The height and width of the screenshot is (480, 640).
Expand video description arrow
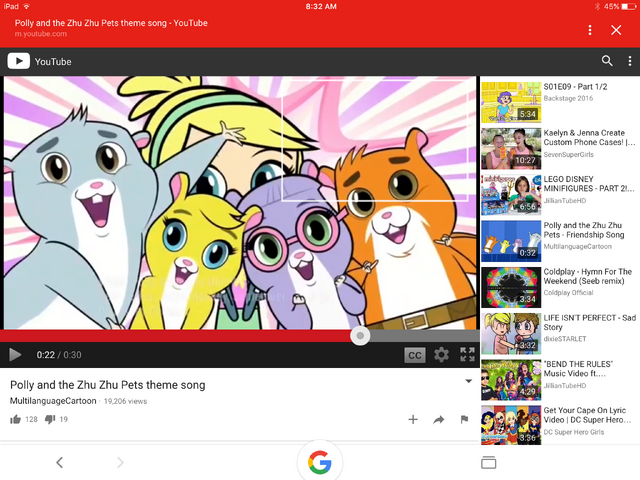click(469, 381)
